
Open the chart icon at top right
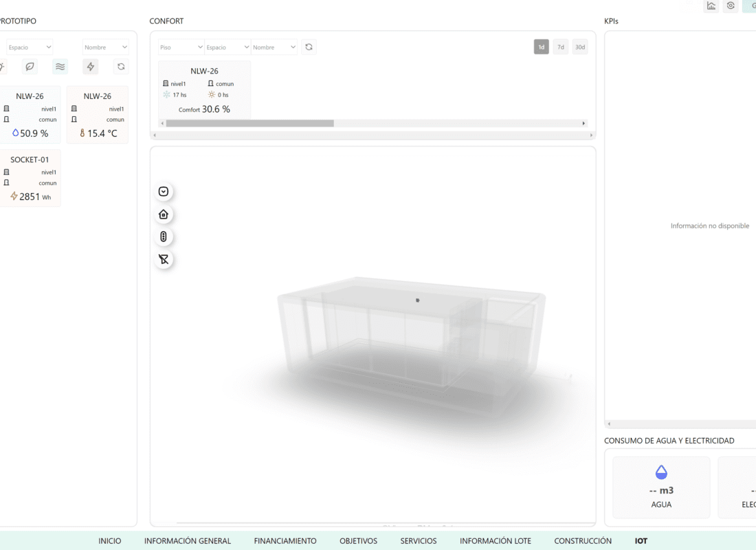[711, 6]
